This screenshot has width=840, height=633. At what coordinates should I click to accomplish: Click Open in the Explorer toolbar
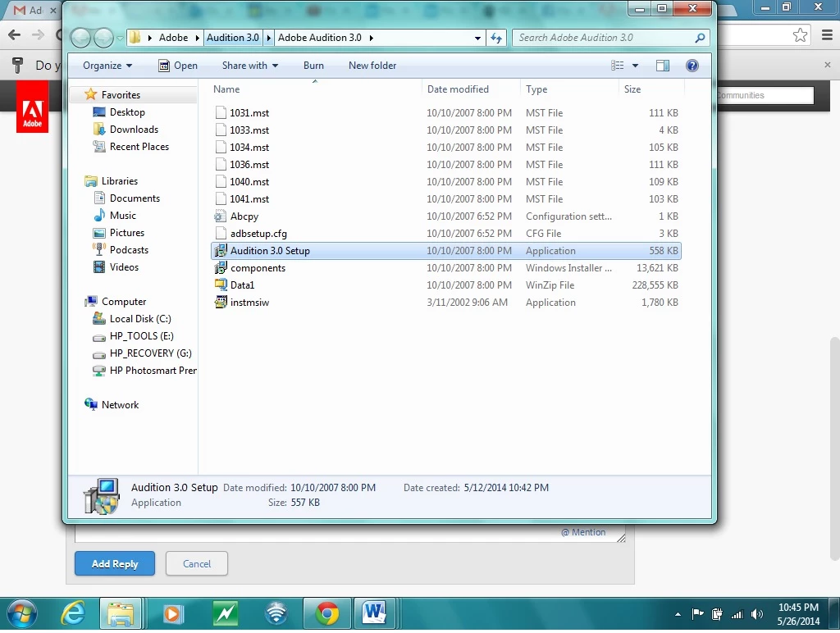click(178, 66)
